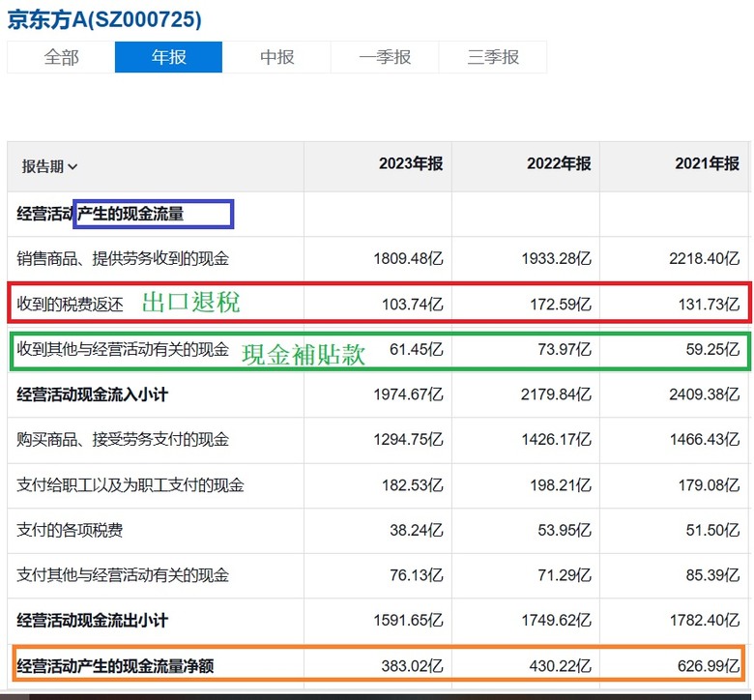Click the value 61.45亿

click(x=417, y=349)
